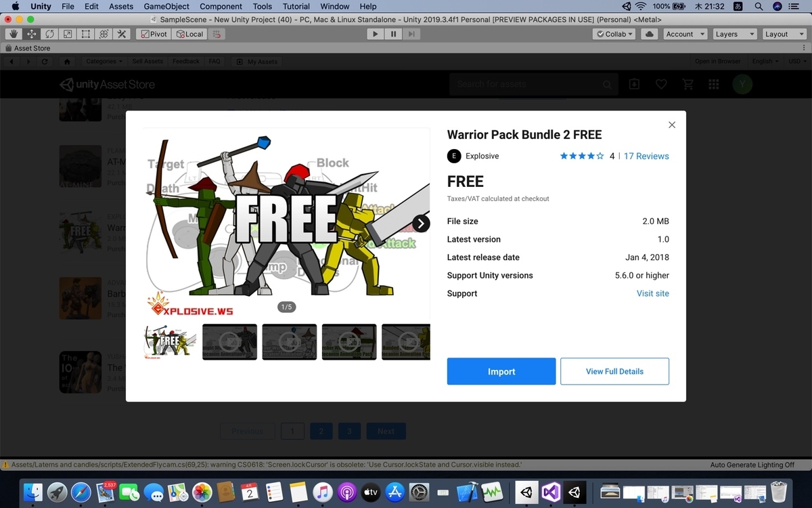Image resolution: width=812 pixels, height=508 pixels.
Task: Open the Layout dropdown
Action: [x=784, y=34]
